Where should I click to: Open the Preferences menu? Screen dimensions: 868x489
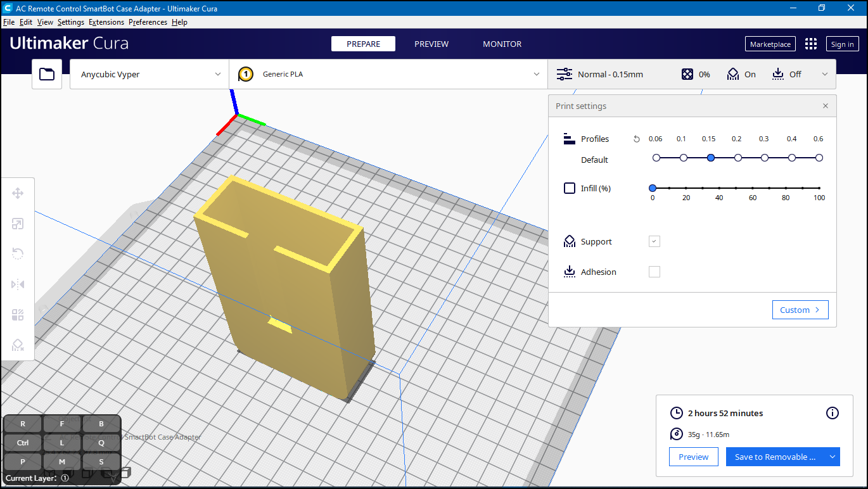point(148,22)
